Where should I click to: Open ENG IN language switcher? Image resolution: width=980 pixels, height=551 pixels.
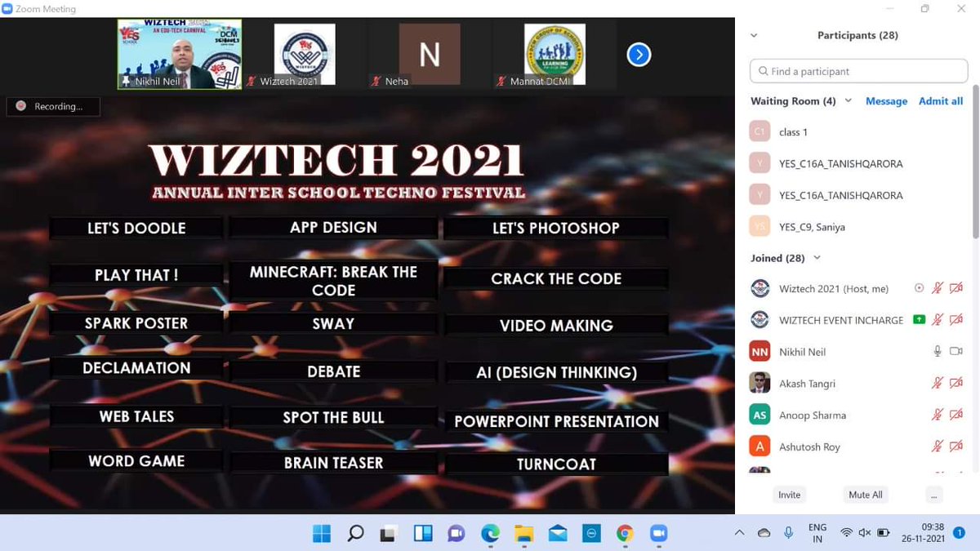pos(817,533)
